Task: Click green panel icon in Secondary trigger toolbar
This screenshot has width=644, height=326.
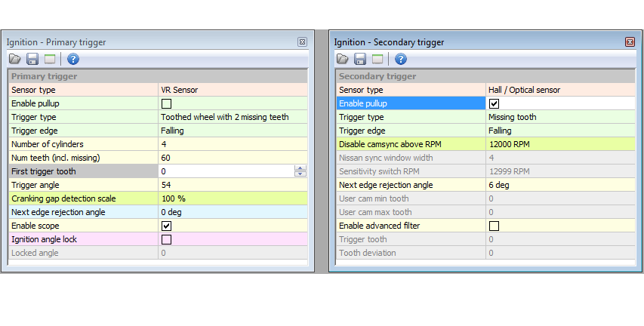Action: coord(377,59)
